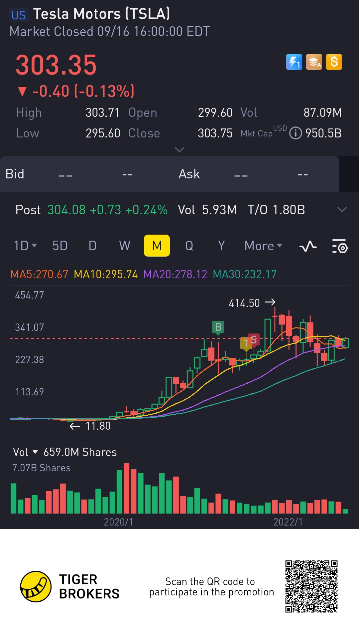359x644 pixels.
Task: Tap the Ask label
Action: point(189,174)
